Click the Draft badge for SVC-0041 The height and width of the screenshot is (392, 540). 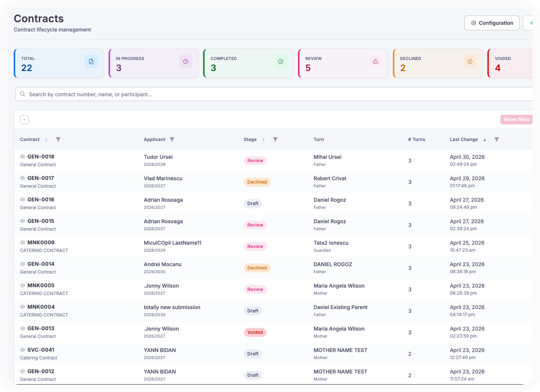(253, 354)
